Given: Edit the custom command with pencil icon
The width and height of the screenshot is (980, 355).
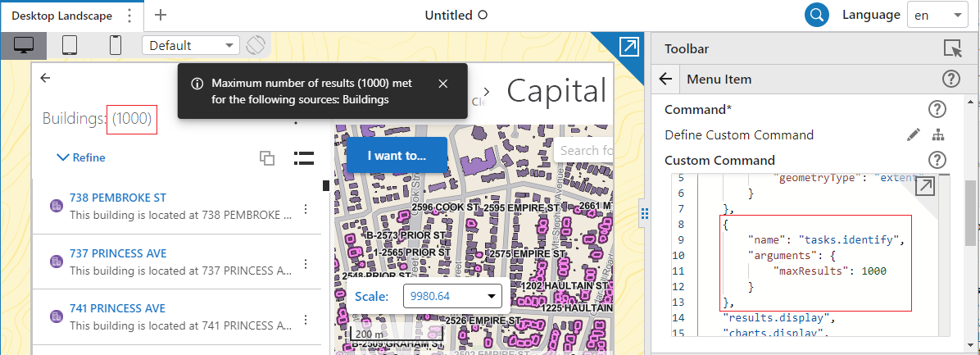Looking at the screenshot, I should pyautogui.click(x=914, y=134).
